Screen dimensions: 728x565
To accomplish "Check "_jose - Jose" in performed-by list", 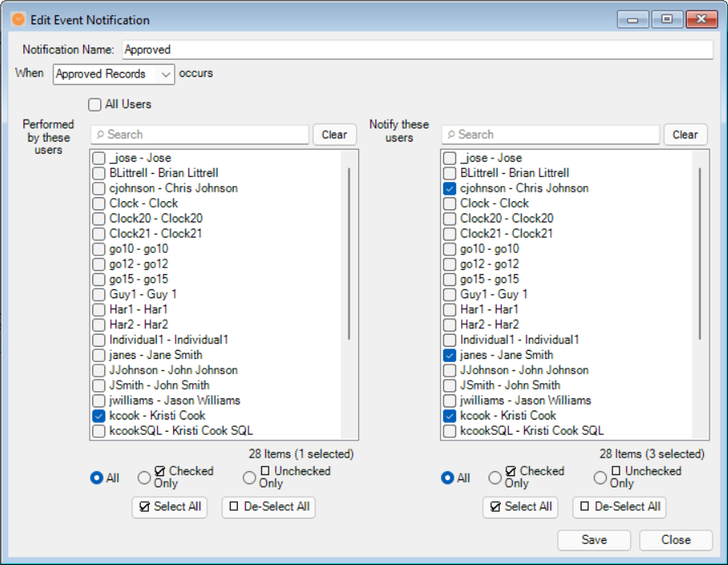I will click(100, 157).
